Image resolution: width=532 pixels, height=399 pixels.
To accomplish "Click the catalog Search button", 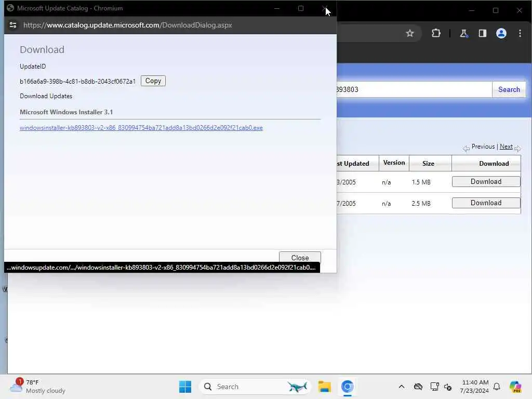I will tap(509, 89).
